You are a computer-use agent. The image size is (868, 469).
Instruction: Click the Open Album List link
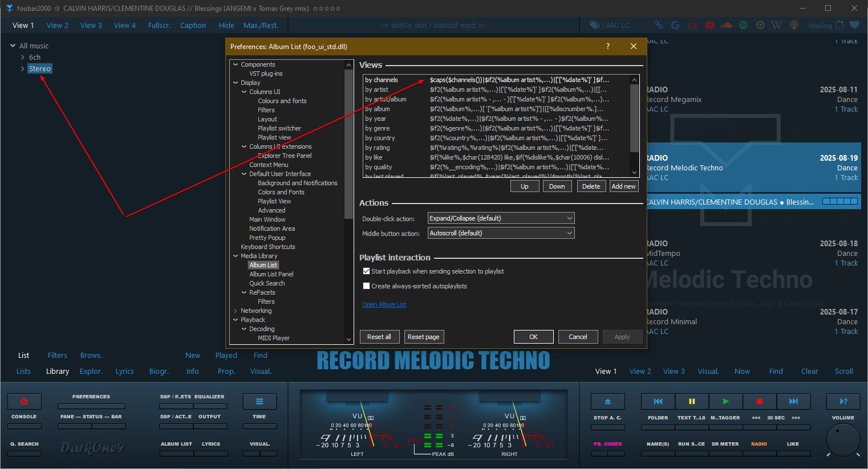pyautogui.click(x=384, y=304)
